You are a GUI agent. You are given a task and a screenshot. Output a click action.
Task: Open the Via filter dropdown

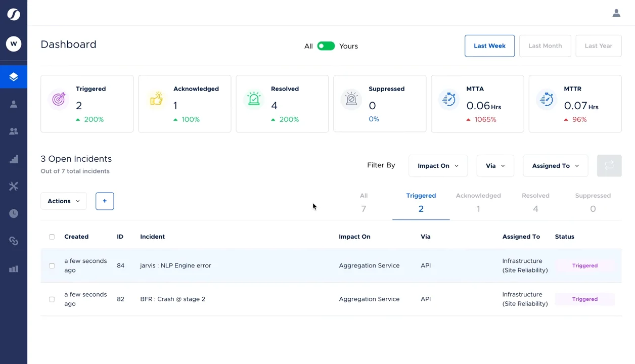[x=495, y=165]
